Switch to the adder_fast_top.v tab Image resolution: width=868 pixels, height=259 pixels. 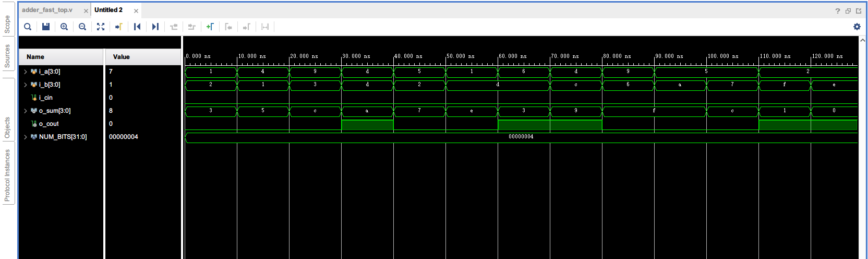coord(47,10)
